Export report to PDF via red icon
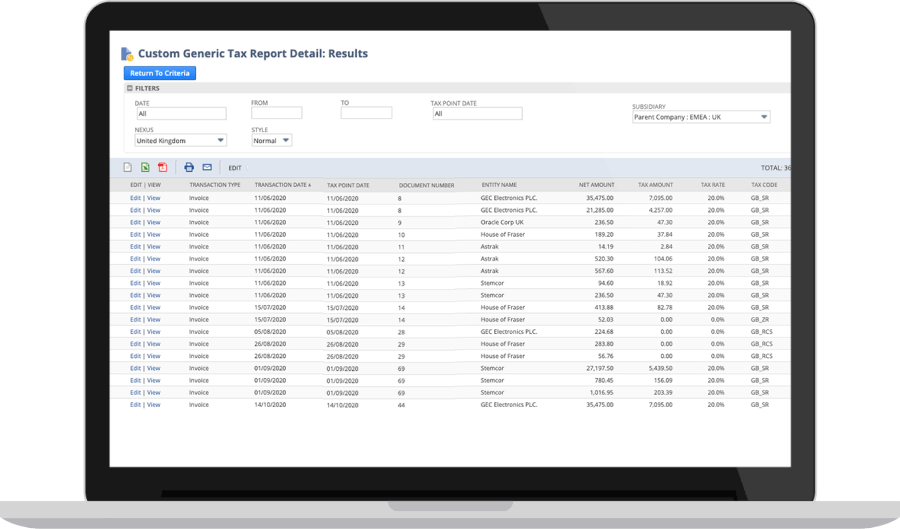This screenshot has height=529, width=900. (x=163, y=168)
